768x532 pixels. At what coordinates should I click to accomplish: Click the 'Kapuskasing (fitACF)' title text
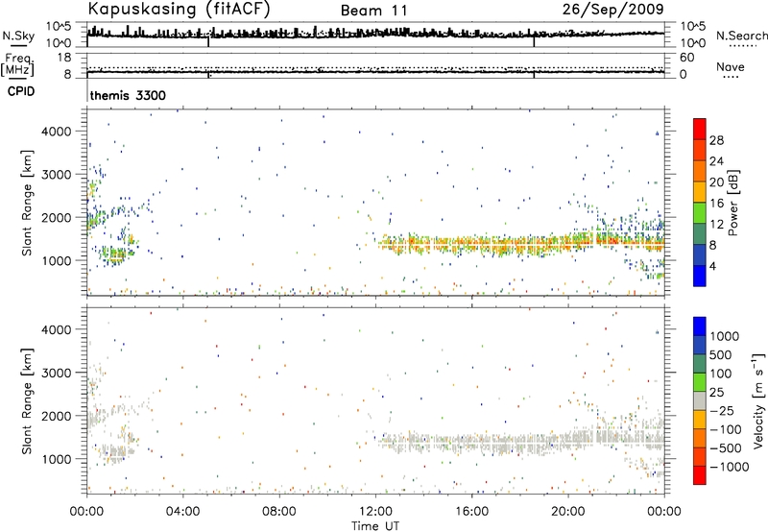(179, 10)
